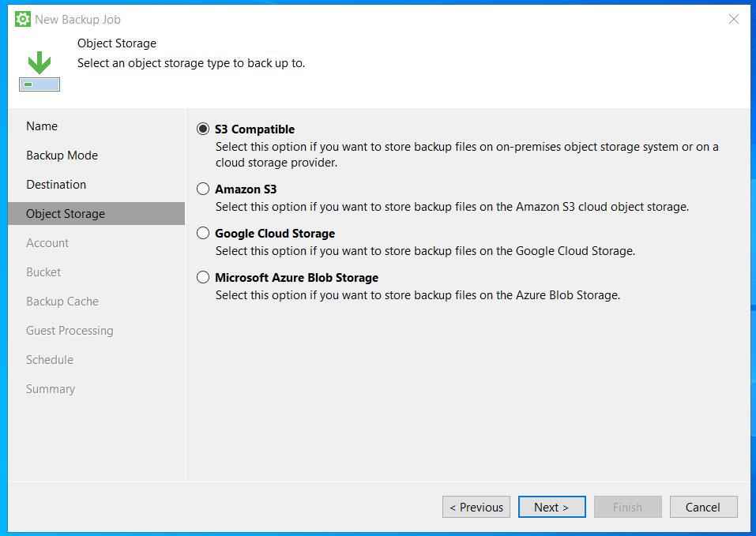Select the Object Storage step in sidebar
This screenshot has height=536, width=756.
coord(66,214)
